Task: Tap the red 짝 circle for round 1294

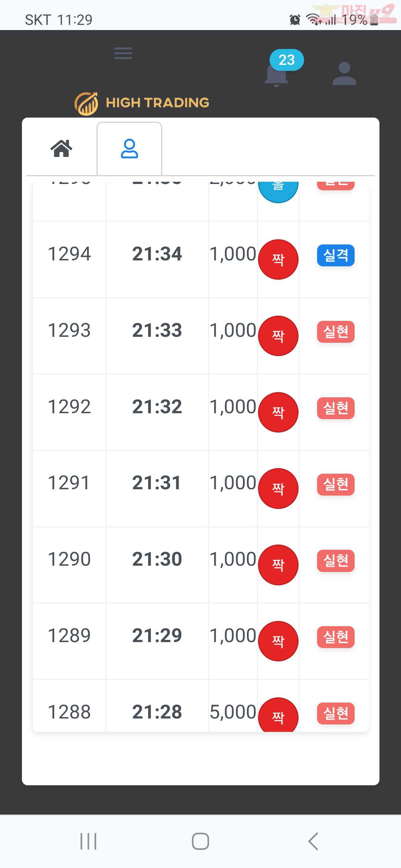Action: pyautogui.click(x=278, y=259)
